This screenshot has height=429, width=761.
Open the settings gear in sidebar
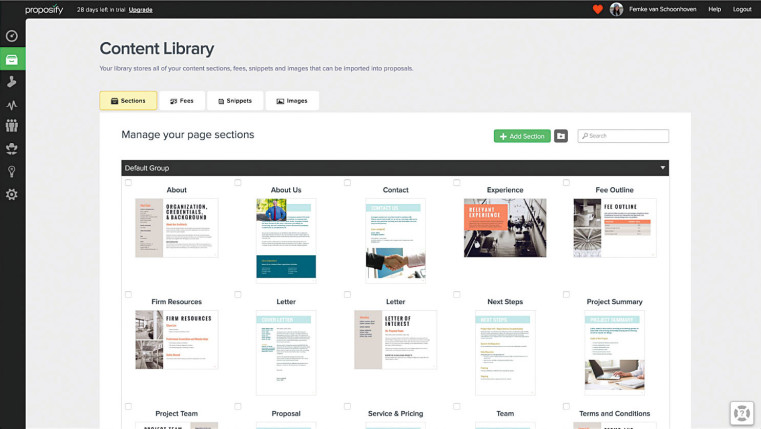coord(12,194)
